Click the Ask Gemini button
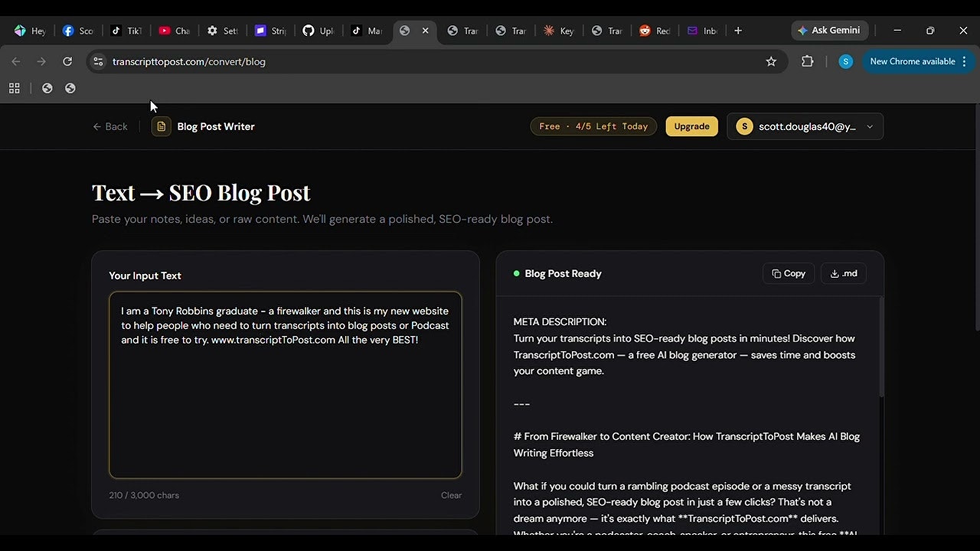 830,31
